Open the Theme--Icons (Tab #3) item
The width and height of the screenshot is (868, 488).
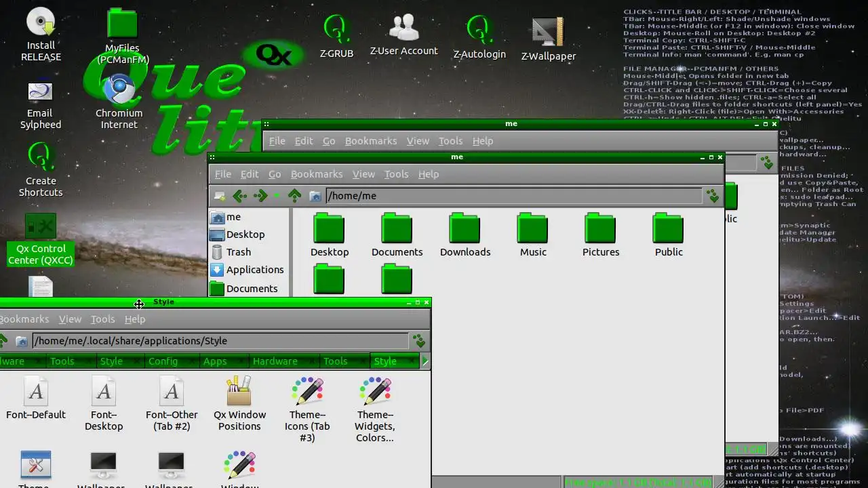(307, 409)
